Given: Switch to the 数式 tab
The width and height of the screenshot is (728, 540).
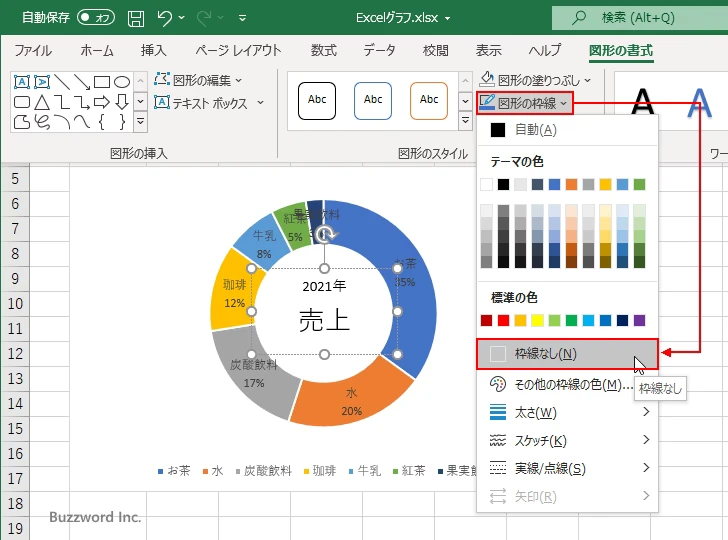Looking at the screenshot, I should [x=324, y=50].
